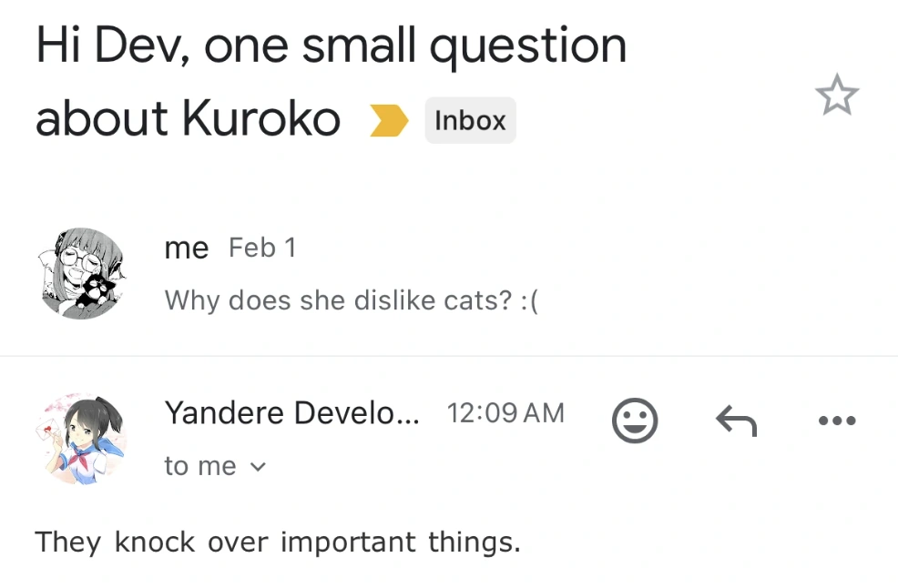The width and height of the screenshot is (898, 588).
Task: Expand the collapsed "Why does she dislike cats?" message
Action: (x=352, y=300)
